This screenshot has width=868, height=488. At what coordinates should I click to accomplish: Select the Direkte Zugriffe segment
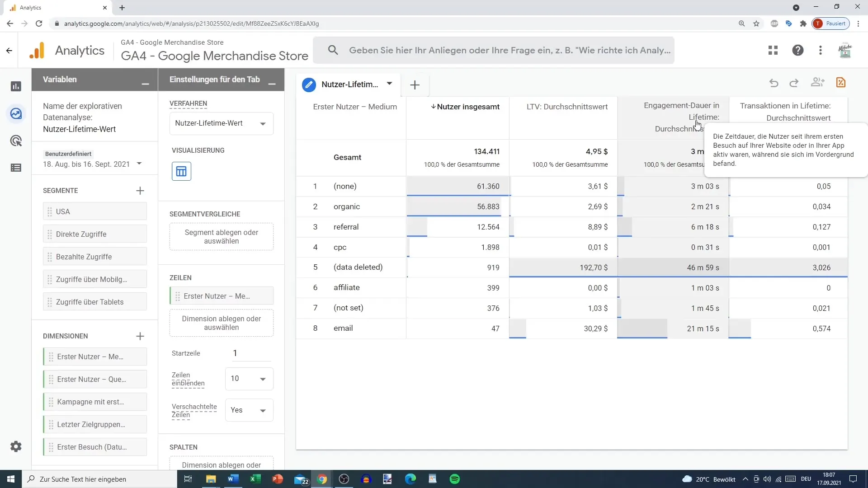(95, 234)
